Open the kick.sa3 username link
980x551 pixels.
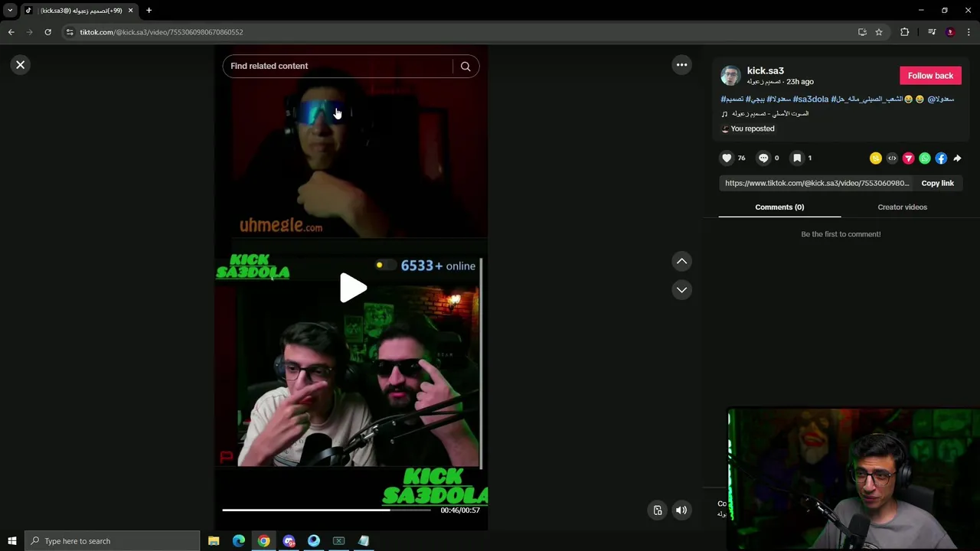(x=765, y=70)
